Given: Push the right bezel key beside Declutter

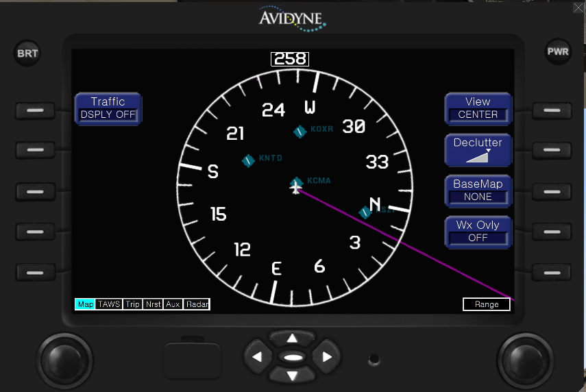Looking at the screenshot, I should pyautogui.click(x=552, y=150).
